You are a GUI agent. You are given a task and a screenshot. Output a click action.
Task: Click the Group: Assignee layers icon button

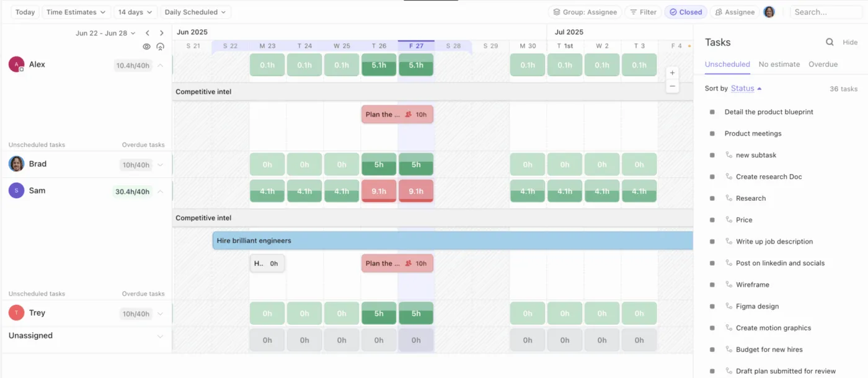(585, 12)
